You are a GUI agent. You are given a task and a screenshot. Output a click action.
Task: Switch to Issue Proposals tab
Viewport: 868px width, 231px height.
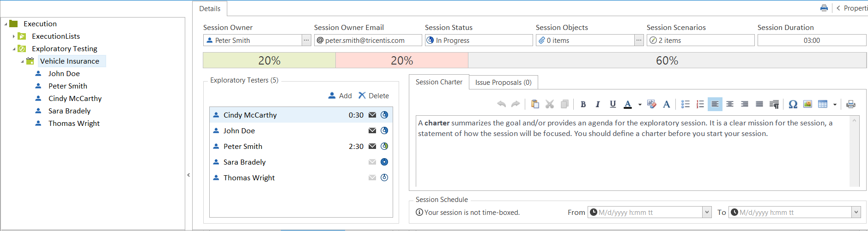[503, 83]
